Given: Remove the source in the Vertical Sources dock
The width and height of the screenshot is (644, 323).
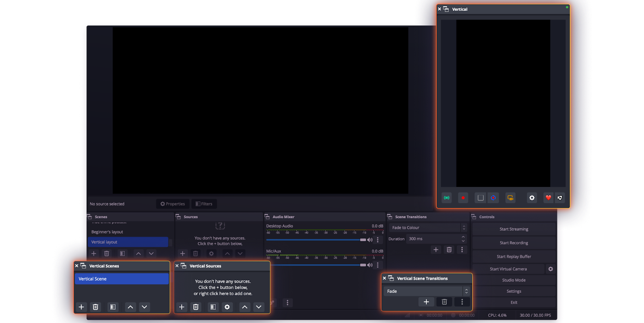Looking at the screenshot, I should (x=196, y=307).
